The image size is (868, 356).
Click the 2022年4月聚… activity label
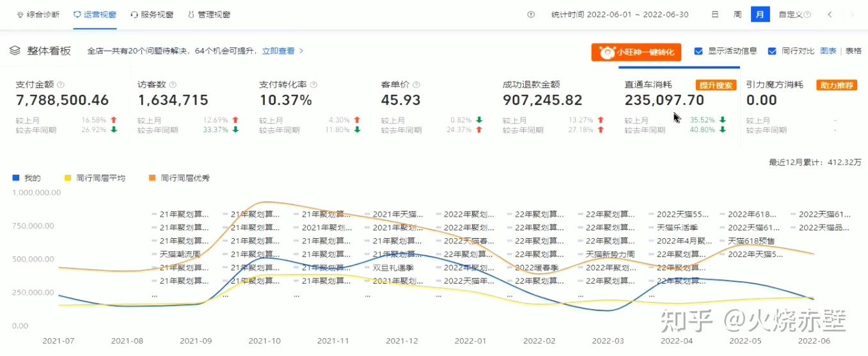tap(684, 241)
